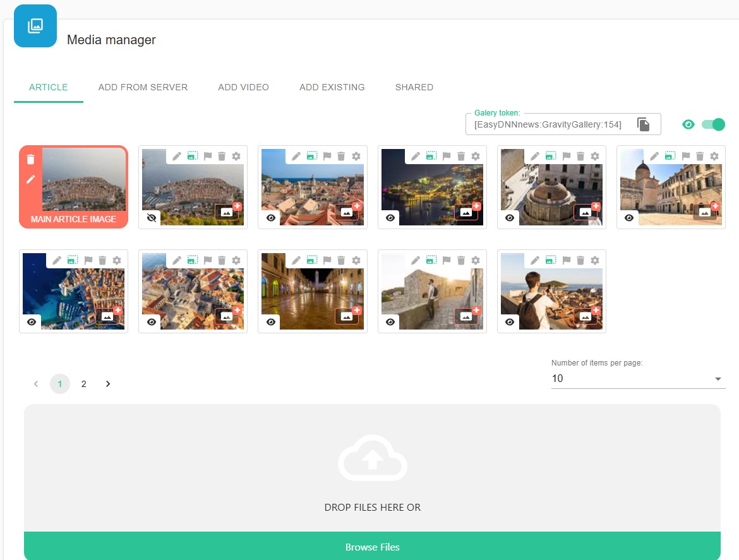Image resolution: width=739 pixels, height=560 pixels.
Task: Delete the main article image
Action: (x=30, y=160)
